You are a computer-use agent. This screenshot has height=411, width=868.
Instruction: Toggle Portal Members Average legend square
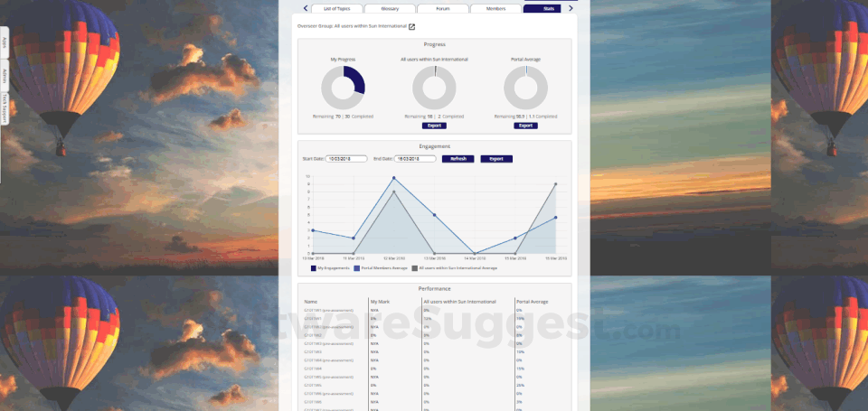click(357, 267)
